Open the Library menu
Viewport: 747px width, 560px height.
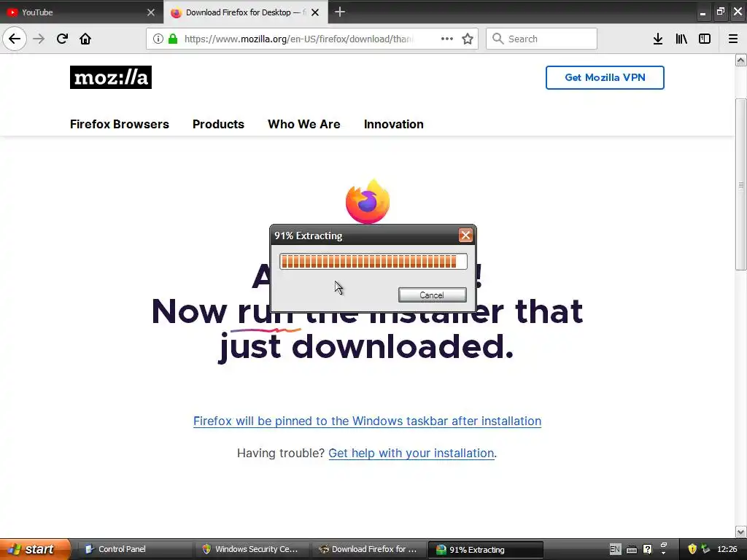[681, 39]
